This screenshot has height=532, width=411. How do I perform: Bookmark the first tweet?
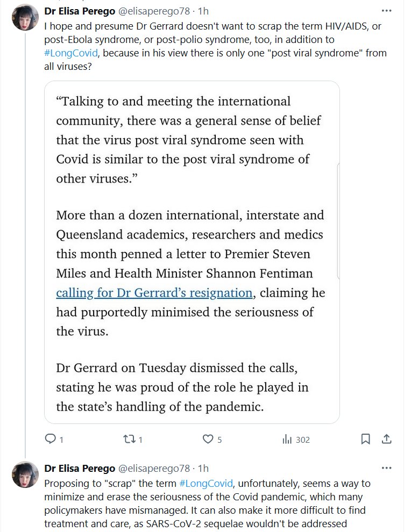click(365, 440)
